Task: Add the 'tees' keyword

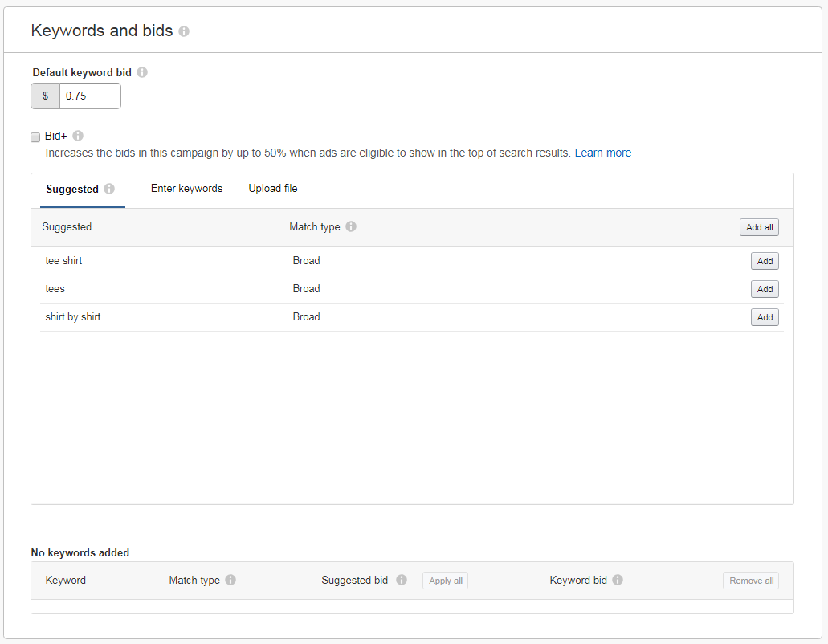Action: pyautogui.click(x=765, y=289)
